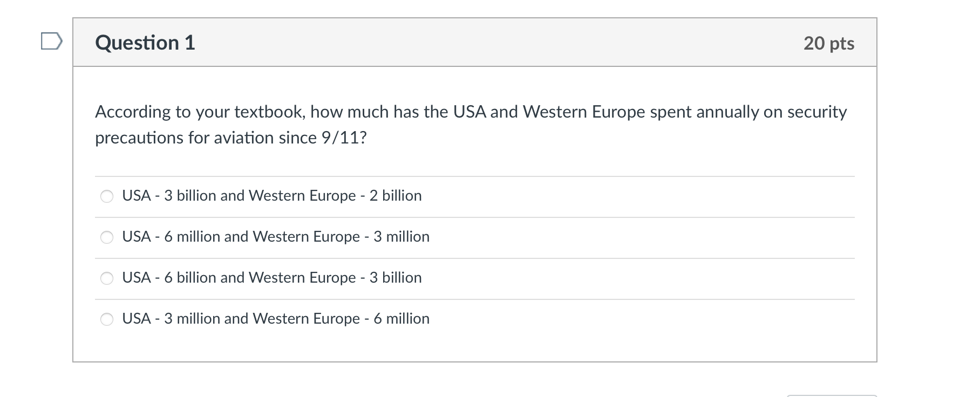
Task: Click answer text "USA - 6 million and Western Europe - 3 million"
Action: pyautogui.click(x=275, y=236)
